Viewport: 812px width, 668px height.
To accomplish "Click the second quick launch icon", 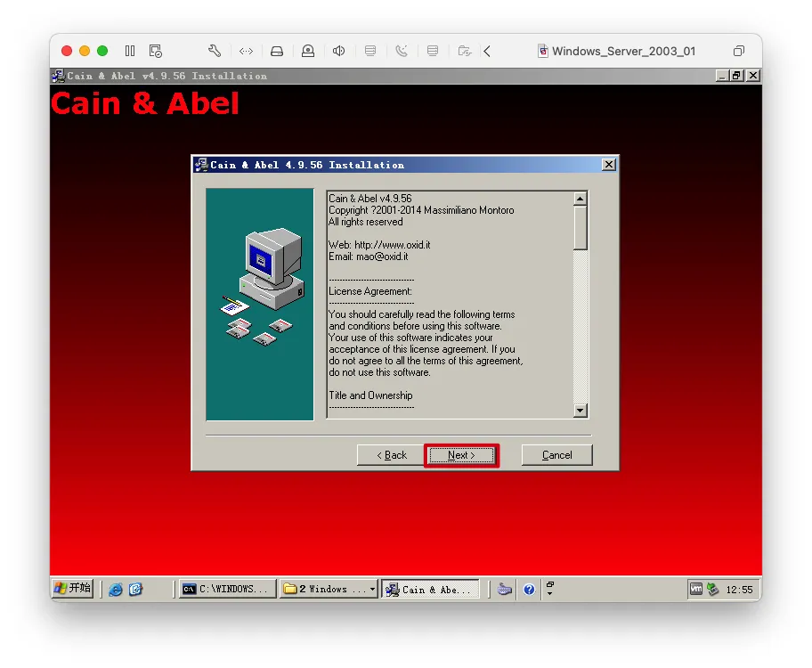I will pos(135,590).
